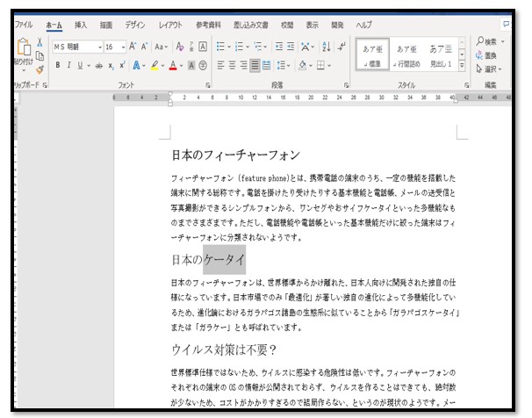Increase paragraph indent
The height and width of the screenshot is (418, 532).
(291, 47)
